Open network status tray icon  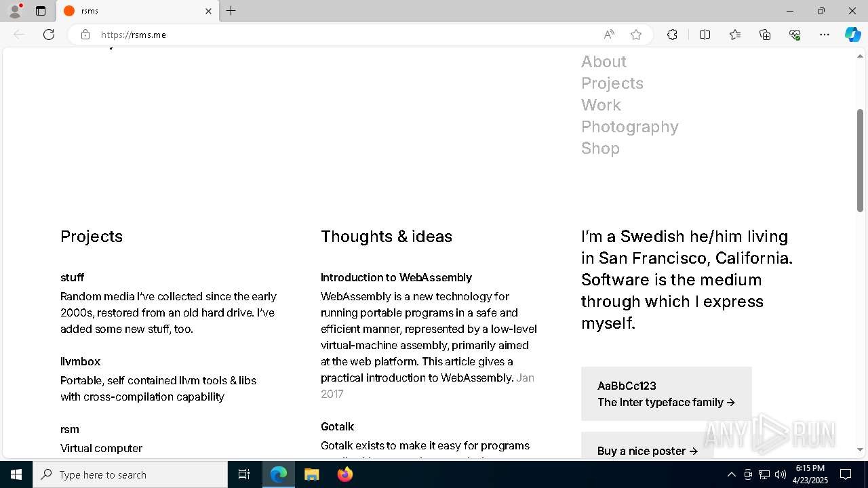[764, 474]
